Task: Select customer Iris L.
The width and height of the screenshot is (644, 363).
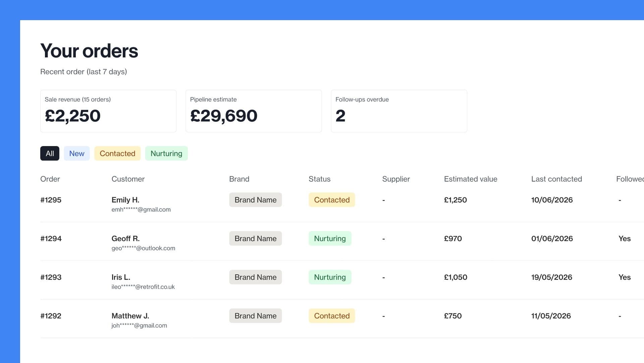Action: tap(121, 277)
